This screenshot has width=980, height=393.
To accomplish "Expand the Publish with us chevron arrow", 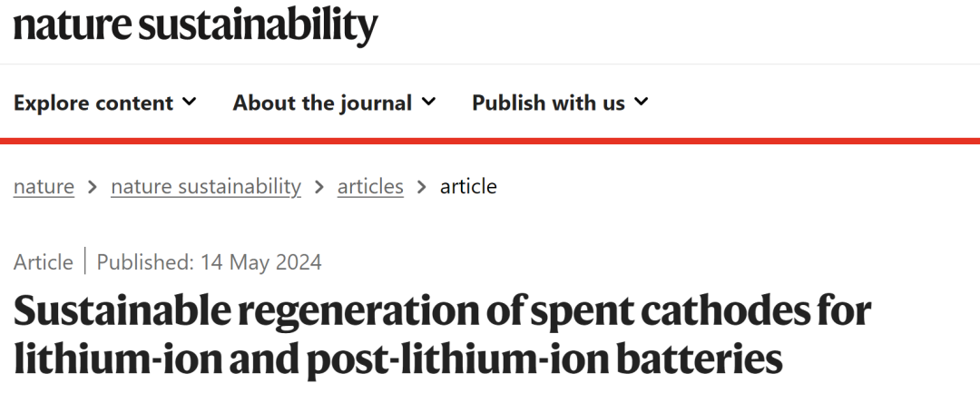I will tap(642, 102).
